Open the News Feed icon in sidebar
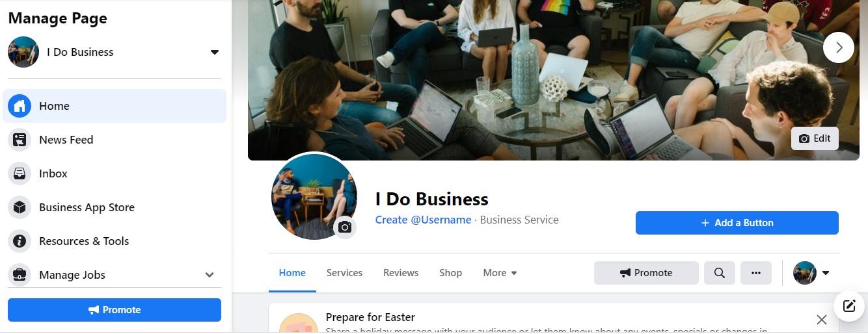The image size is (868, 334). click(20, 140)
